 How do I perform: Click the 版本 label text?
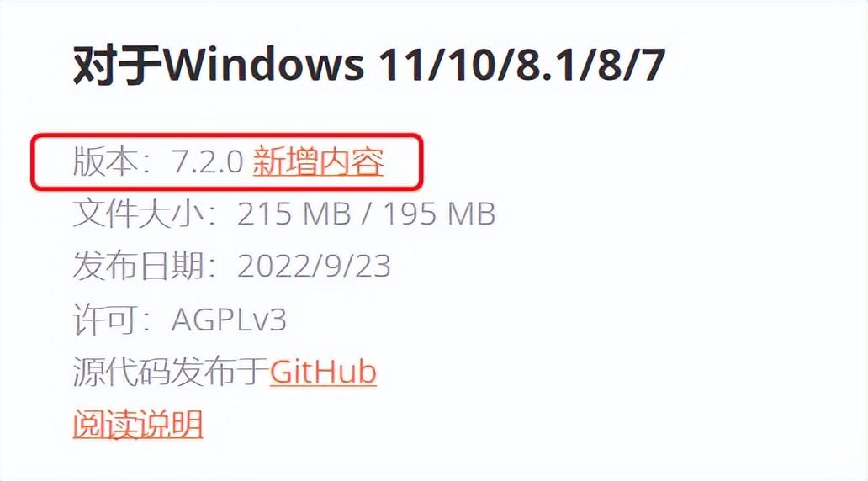pos(104,162)
